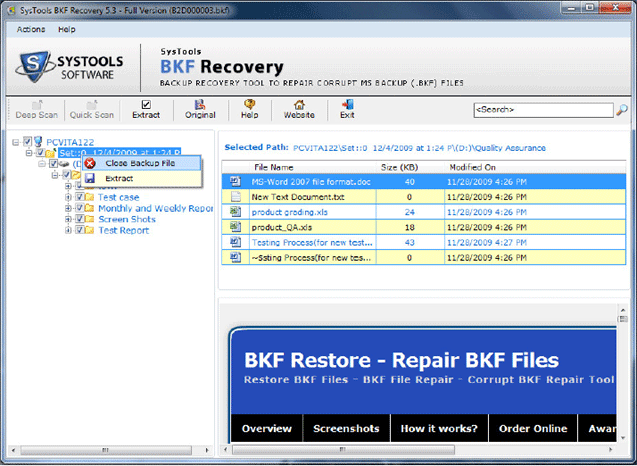Uncheck the PCVITA122 checkbox
This screenshot has height=466, width=637.
point(27,141)
